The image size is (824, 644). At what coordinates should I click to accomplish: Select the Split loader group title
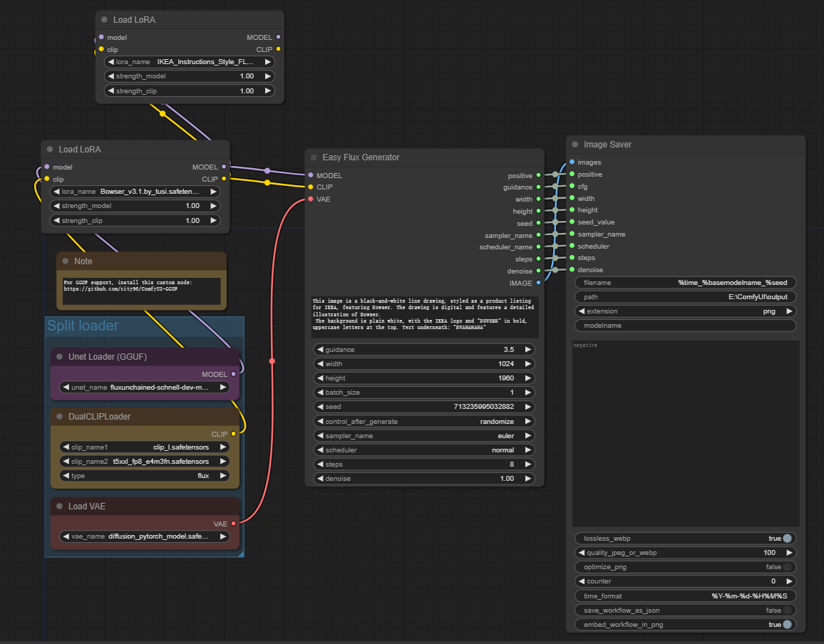tap(83, 326)
